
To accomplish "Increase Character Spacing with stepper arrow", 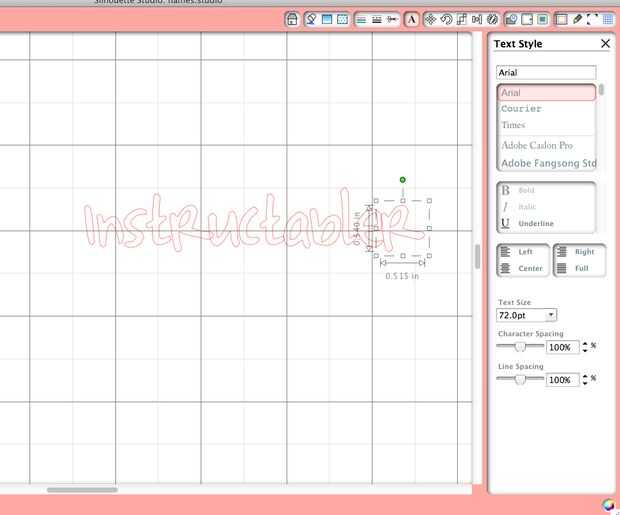I will (x=585, y=344).
